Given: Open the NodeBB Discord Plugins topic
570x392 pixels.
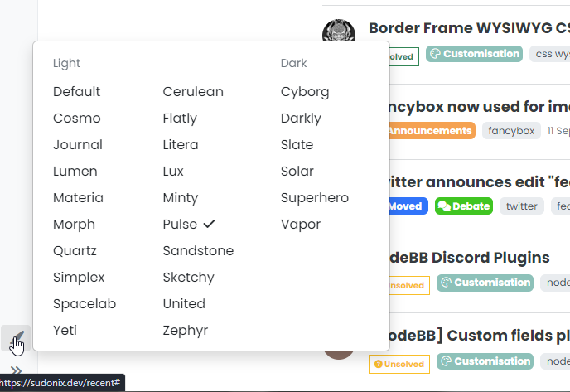Looking at the screenshot, I should pyautogui.click(x=470, y=258).
